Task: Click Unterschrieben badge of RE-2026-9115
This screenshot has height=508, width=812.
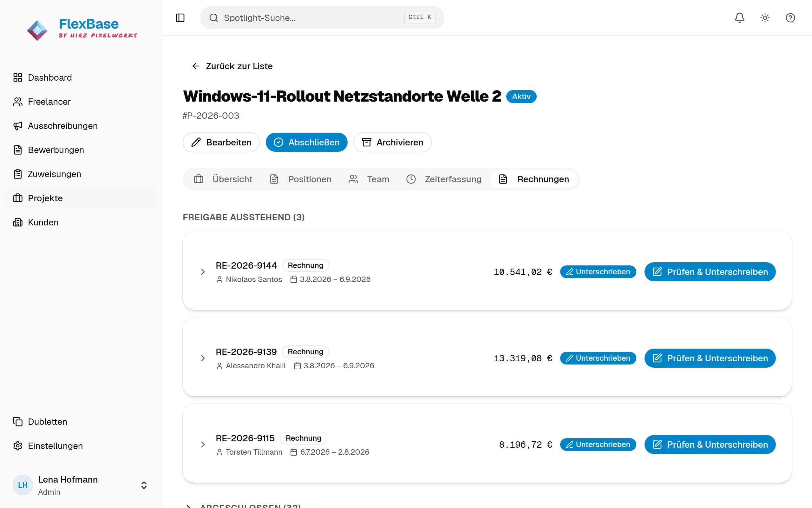Action: (x=598, y=444)
